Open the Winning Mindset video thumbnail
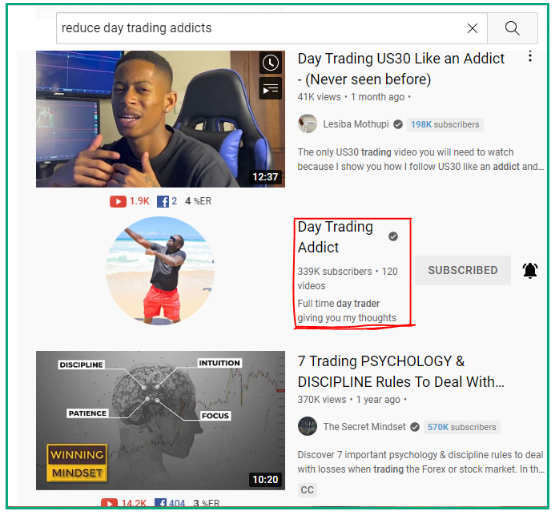 [x=160, y=420]
